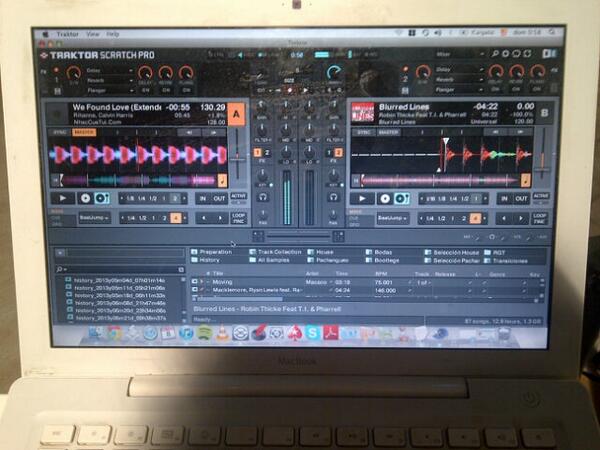Open Spotlight search in menu bar
Image resolution: width=600 pixels, height=450 pixels.
pos(551,33)
